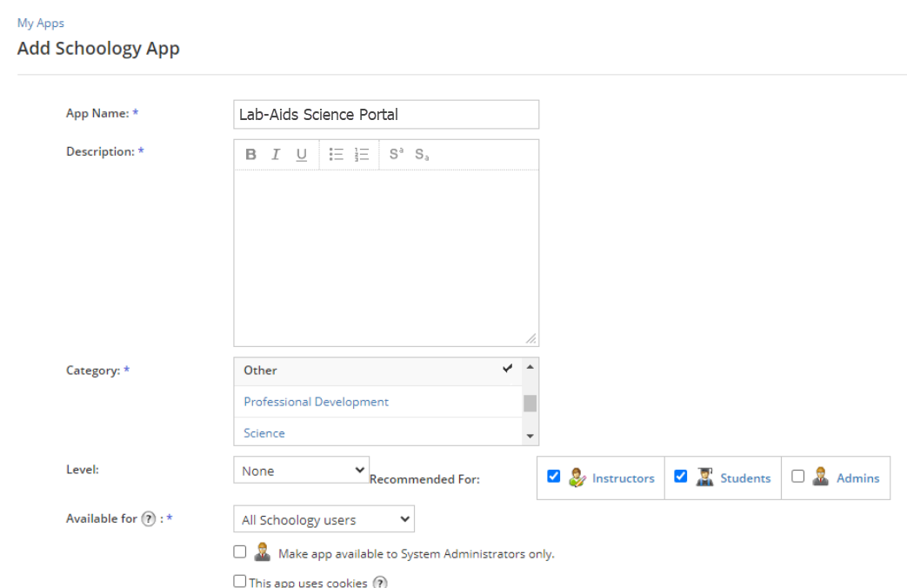Click the help icon beside app uses cookies
The height and width of the screenshot is (588, 907).
click(x=379, y=583)
